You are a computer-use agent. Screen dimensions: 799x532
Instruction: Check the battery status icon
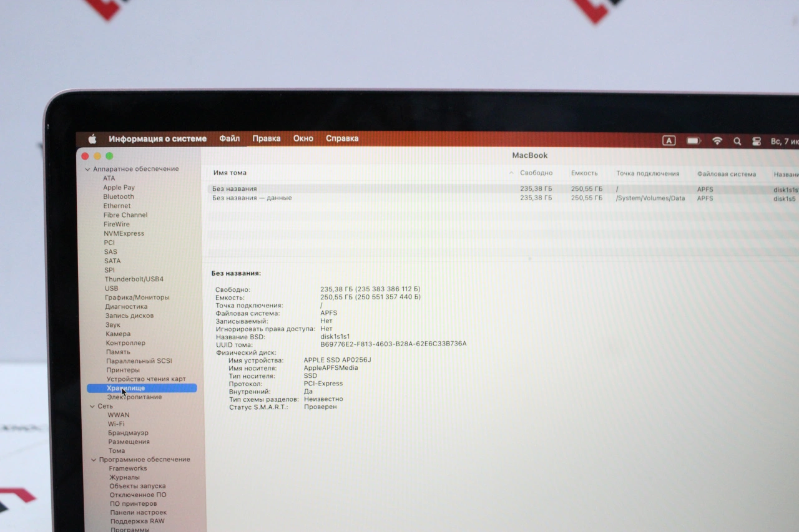tap(694, 141)
